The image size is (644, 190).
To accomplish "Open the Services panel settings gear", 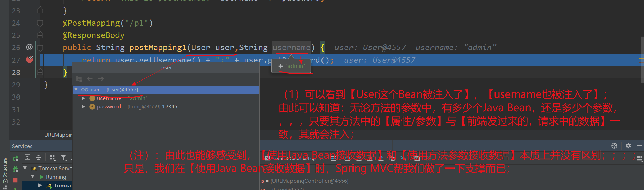I will tap(628, 146).
